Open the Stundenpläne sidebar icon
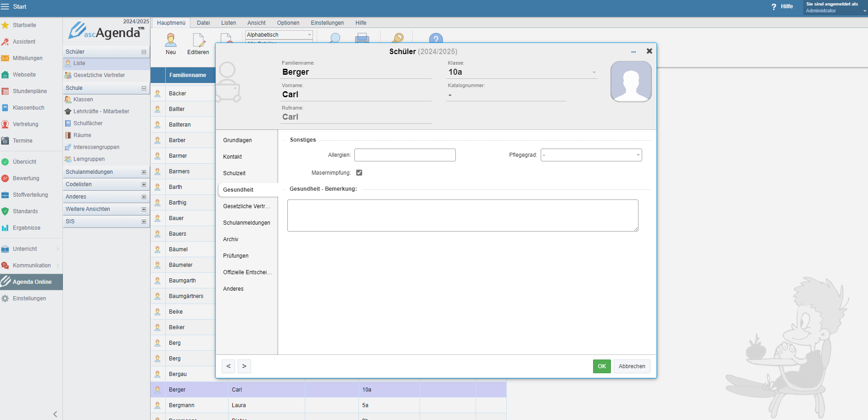 pyautogui.click(x=5, y=91)
